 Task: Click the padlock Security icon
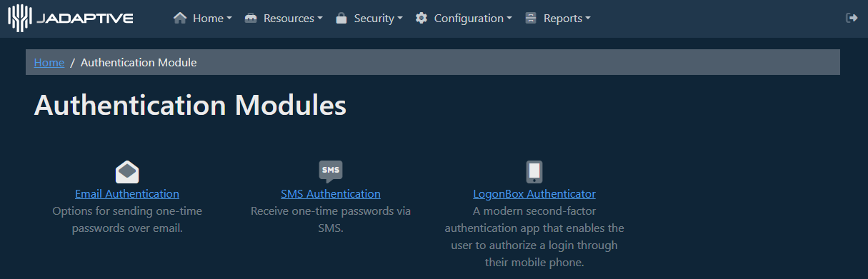(341, 18)
